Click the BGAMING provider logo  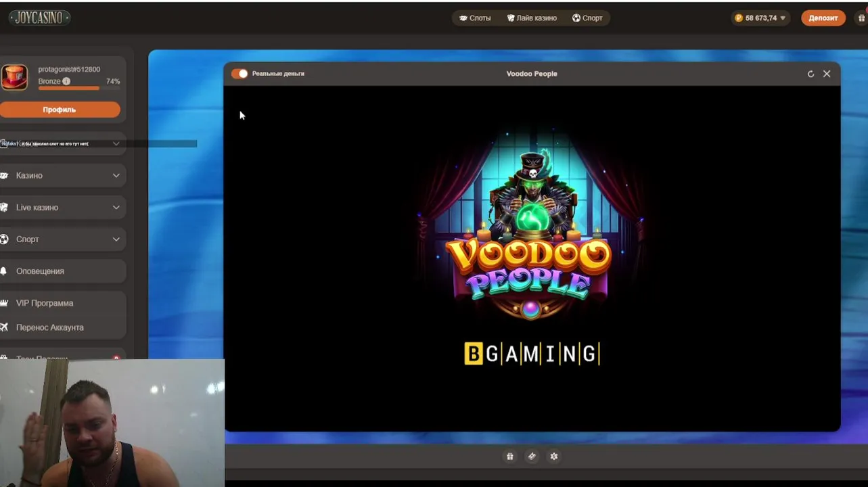click(x=532, y=354)
